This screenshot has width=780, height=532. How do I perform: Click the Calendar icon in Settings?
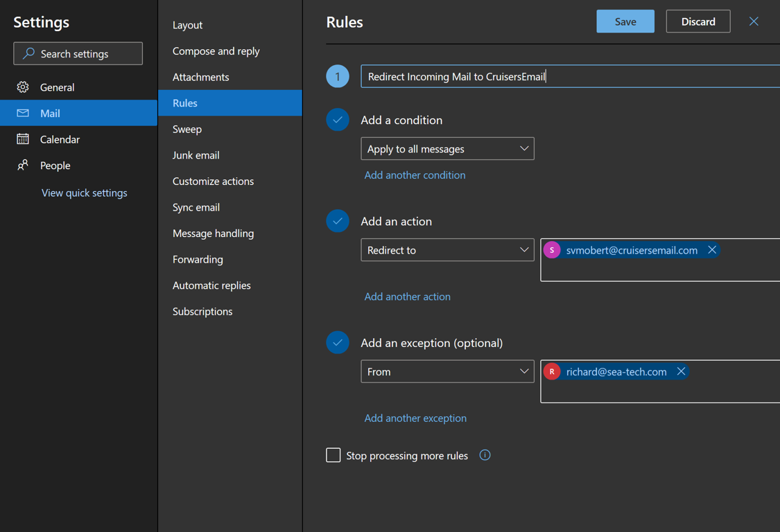[x=23, y=139]
